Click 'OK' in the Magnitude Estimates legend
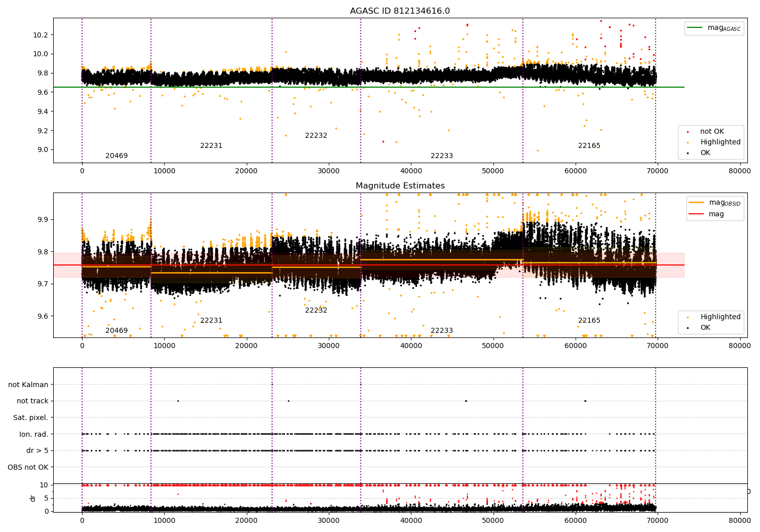760x532 pixels. 705,328
